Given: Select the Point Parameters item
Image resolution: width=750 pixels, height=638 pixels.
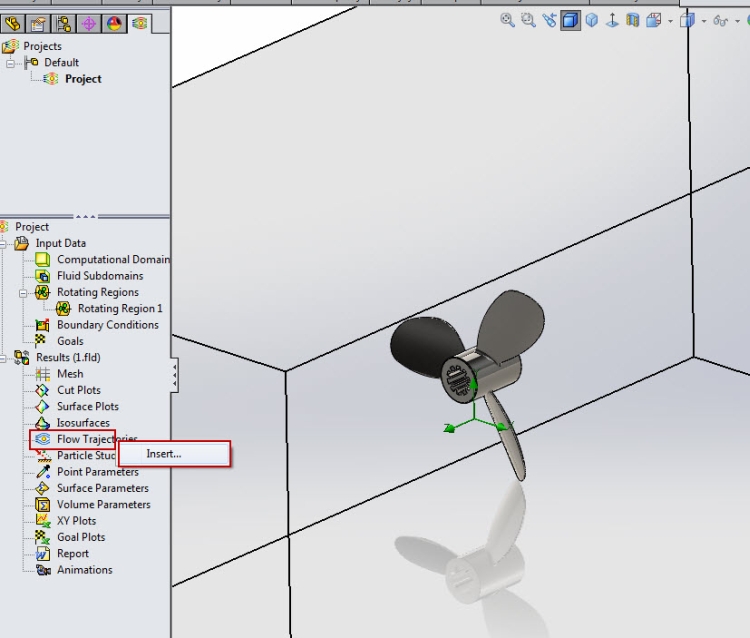Looking at the screenshot, I should click(98, 472).
